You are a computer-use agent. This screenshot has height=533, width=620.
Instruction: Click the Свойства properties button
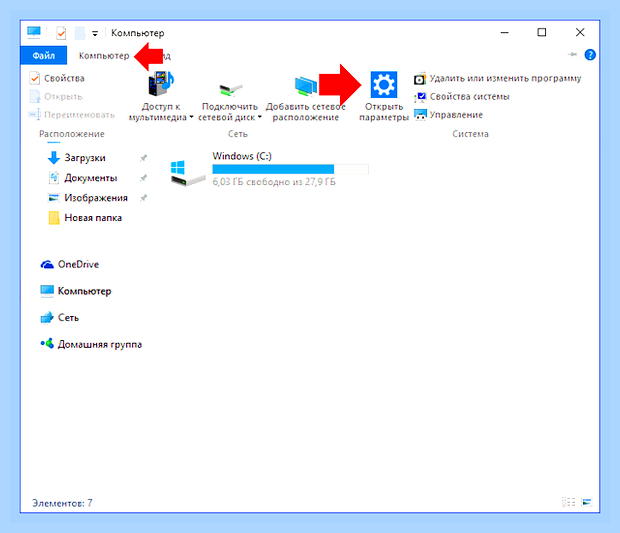[57, 78]
